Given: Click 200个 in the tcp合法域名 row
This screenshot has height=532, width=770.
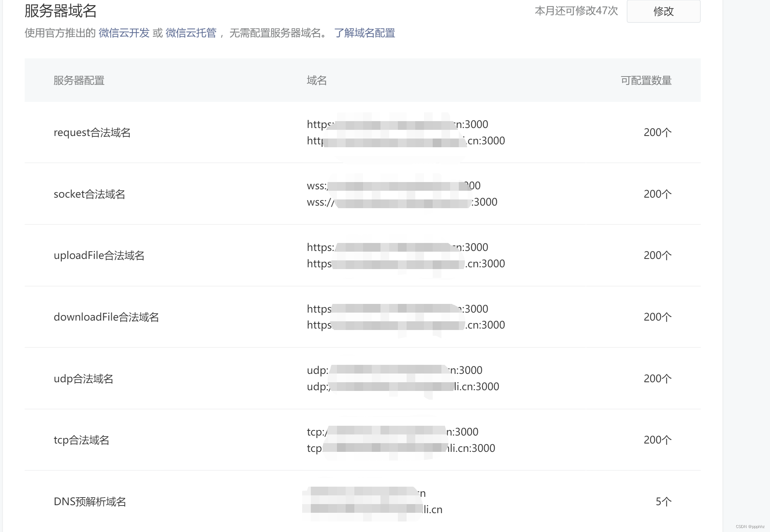Looking at the screenshot, I should point(658,440).
